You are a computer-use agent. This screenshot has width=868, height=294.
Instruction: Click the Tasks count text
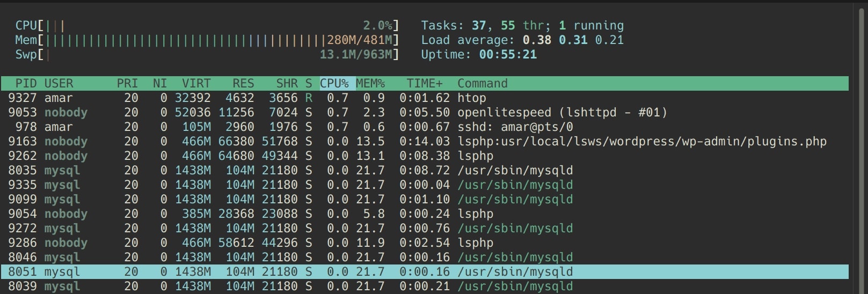[522, 25]
